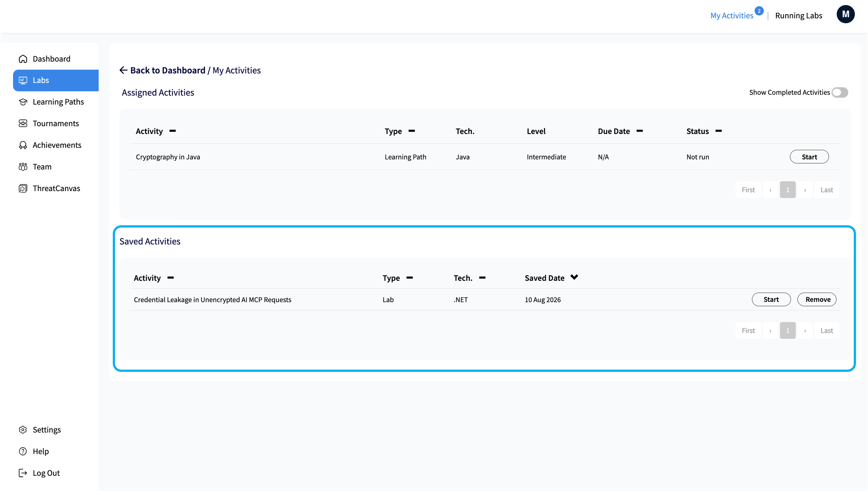Open the Team page
868x491 pixels.
point(42,167)
